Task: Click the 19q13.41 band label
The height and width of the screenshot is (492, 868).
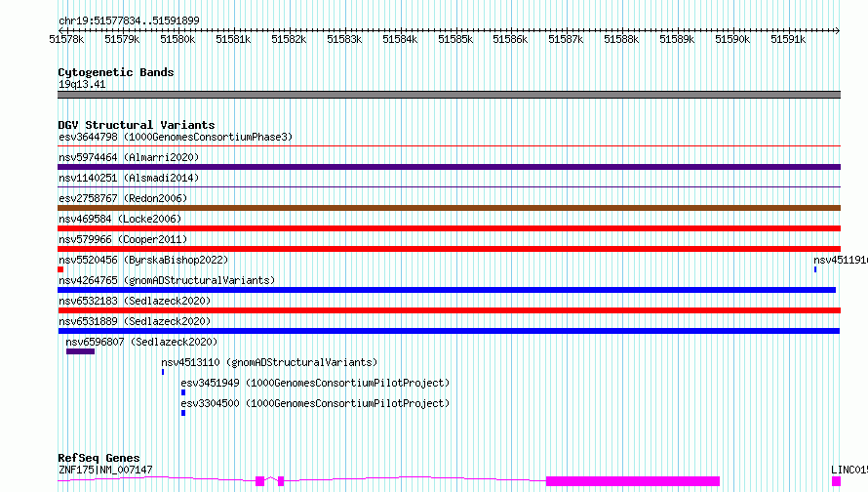Action: pos(82,85)
